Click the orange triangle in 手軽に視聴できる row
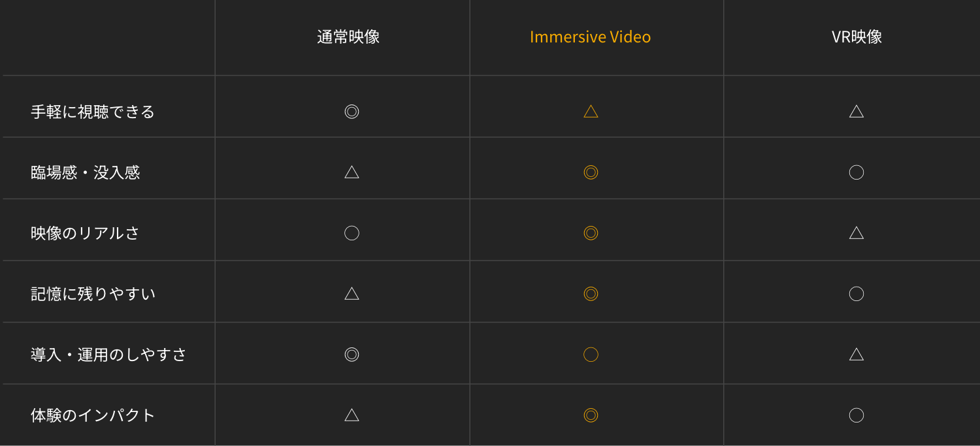 point(591,111)
